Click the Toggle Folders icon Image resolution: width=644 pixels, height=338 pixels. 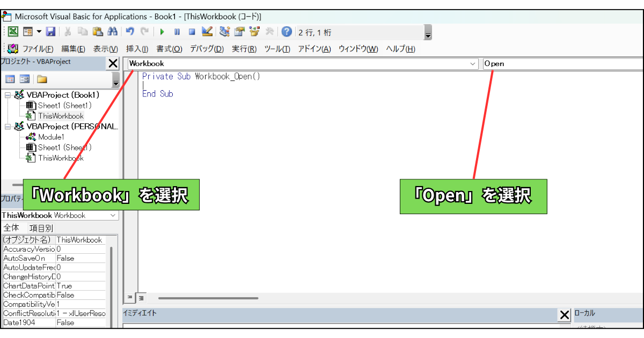click(42, 79)
